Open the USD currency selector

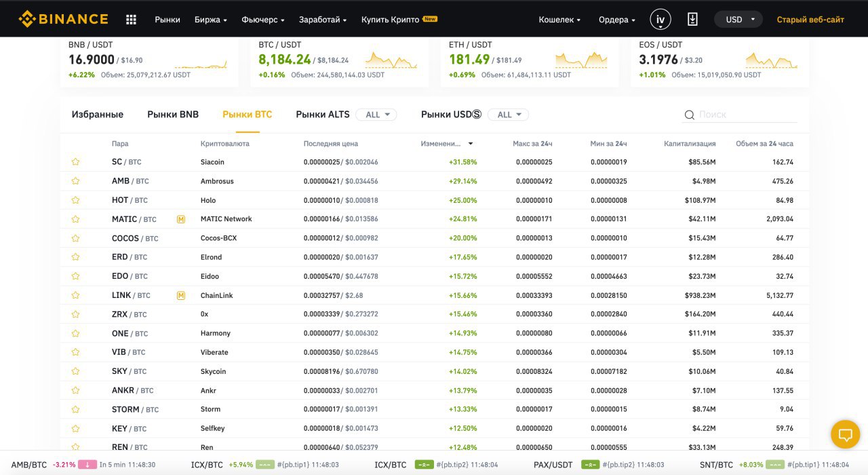pyautogui.click(x=738, y=20)
